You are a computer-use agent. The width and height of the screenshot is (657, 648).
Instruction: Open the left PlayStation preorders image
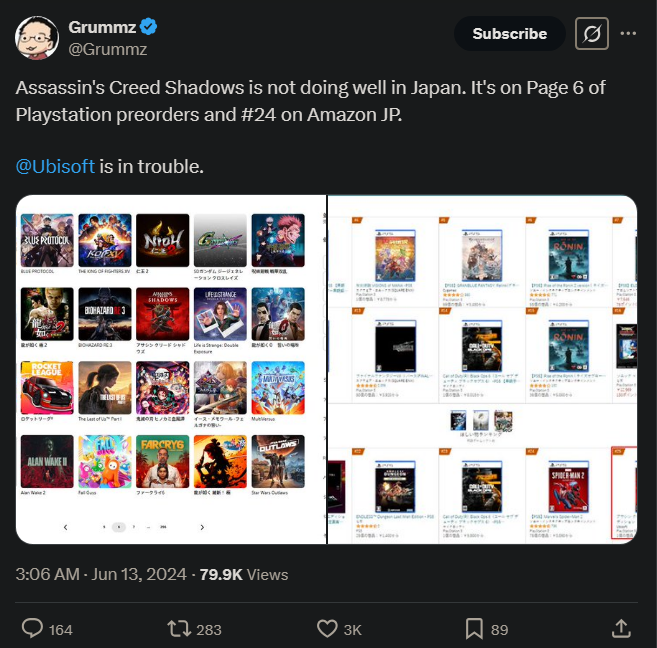click(x=171, y=369)
